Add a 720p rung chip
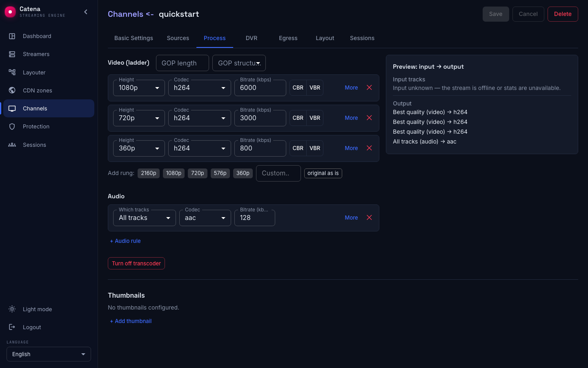The image size is (588, 368). 198,173
